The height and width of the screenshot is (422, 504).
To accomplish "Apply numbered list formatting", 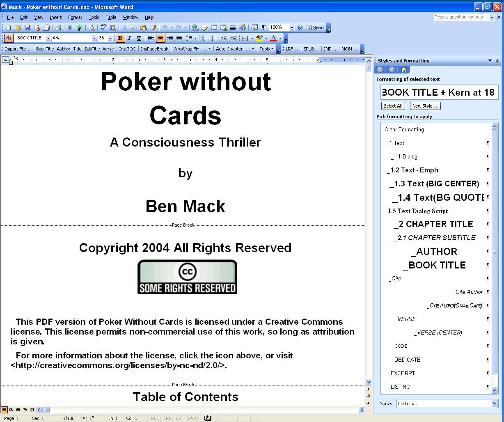I will click(x=205, y=38).
